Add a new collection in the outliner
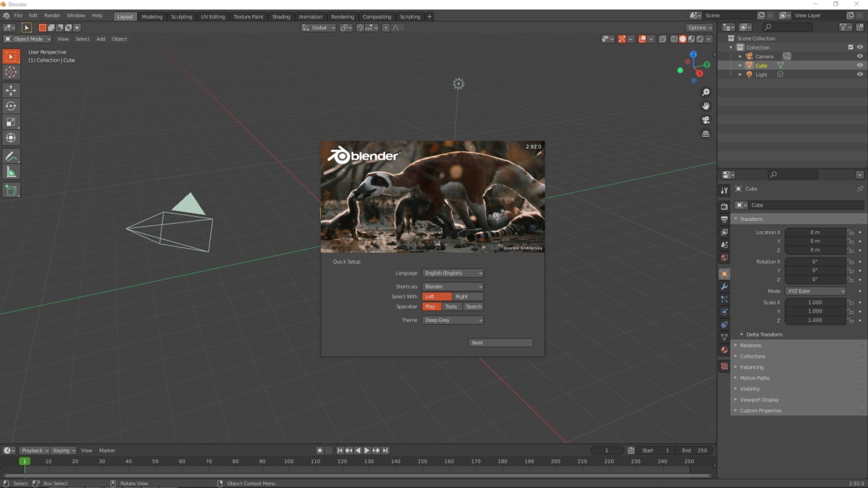 (x=860, y=27)
